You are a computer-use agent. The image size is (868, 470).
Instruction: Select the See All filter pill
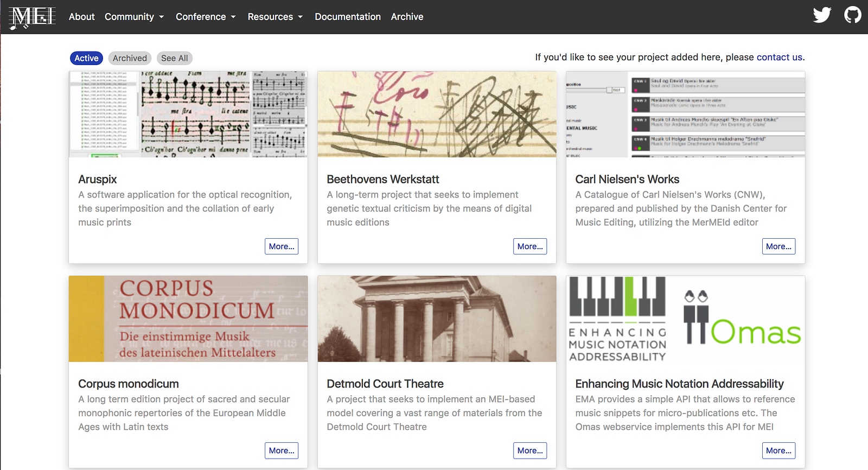coord(175,58)
